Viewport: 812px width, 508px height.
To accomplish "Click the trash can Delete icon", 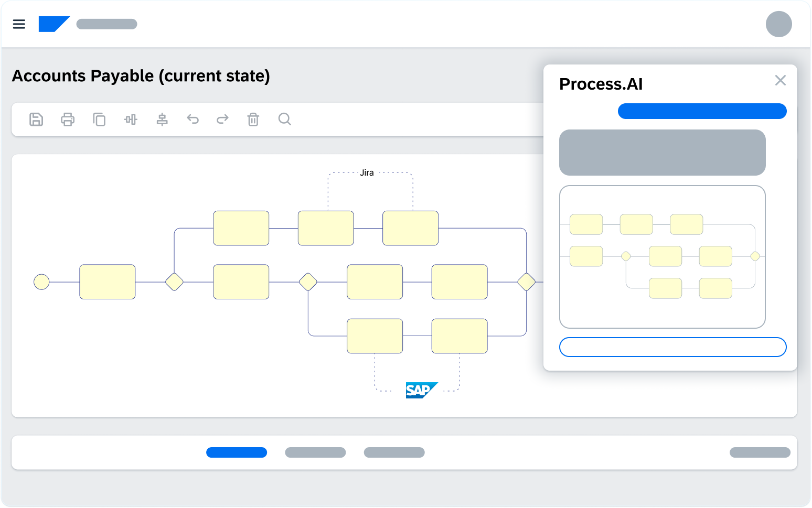I will (x=253, y=120).
